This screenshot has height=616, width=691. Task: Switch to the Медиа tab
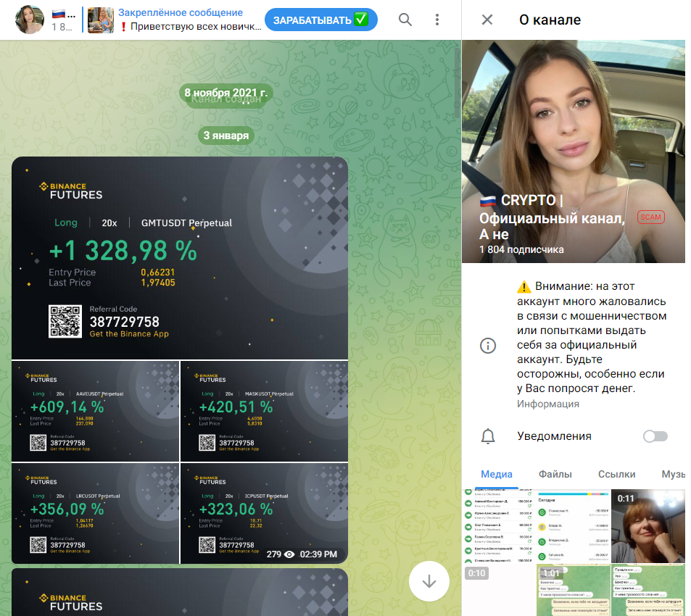click(496, 474)
